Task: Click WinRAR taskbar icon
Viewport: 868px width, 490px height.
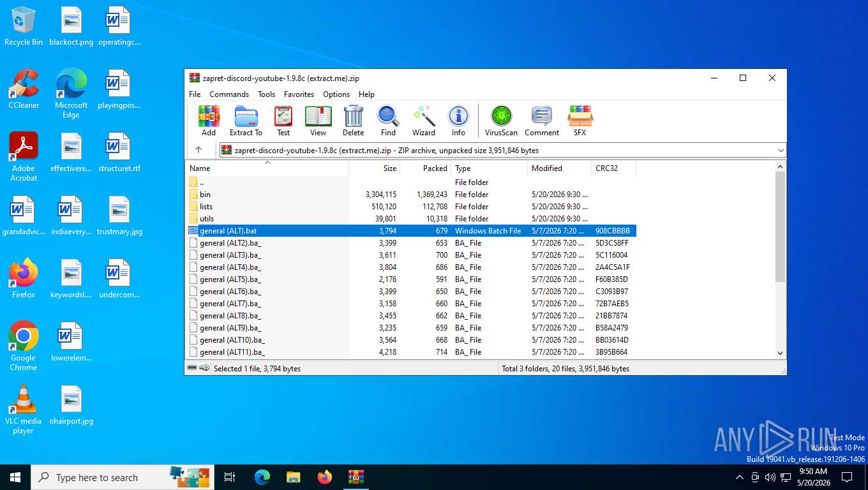Action: tap(355, 477)
